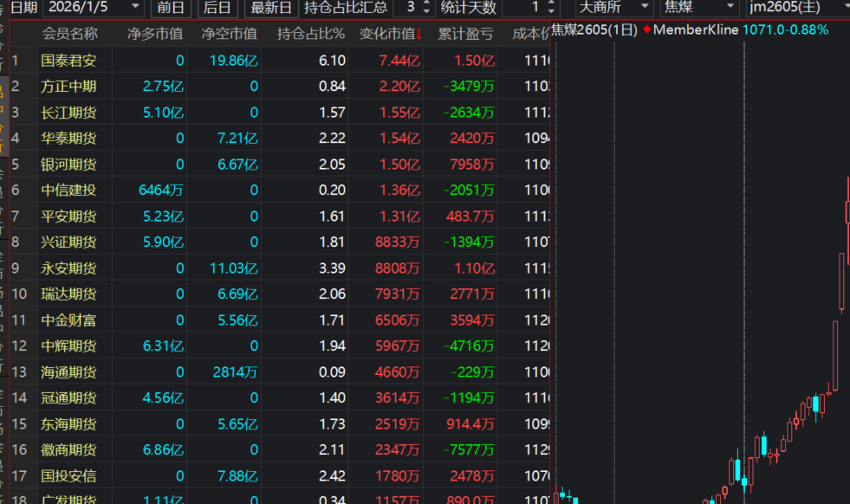Click the 前日 previous day button
The height and width of the screenshot is (504, 850).
172,8
